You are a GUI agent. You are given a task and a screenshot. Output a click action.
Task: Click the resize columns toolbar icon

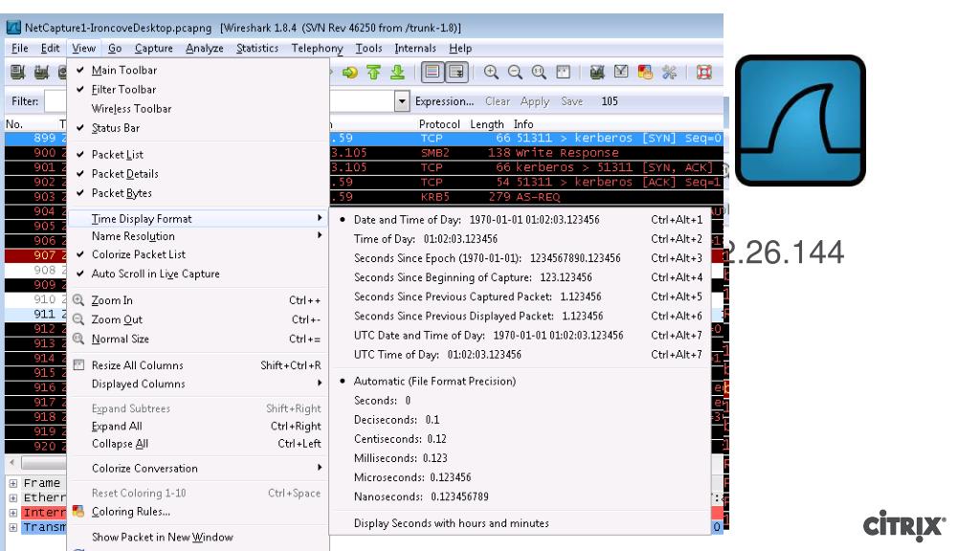click(x=563, y=73)
